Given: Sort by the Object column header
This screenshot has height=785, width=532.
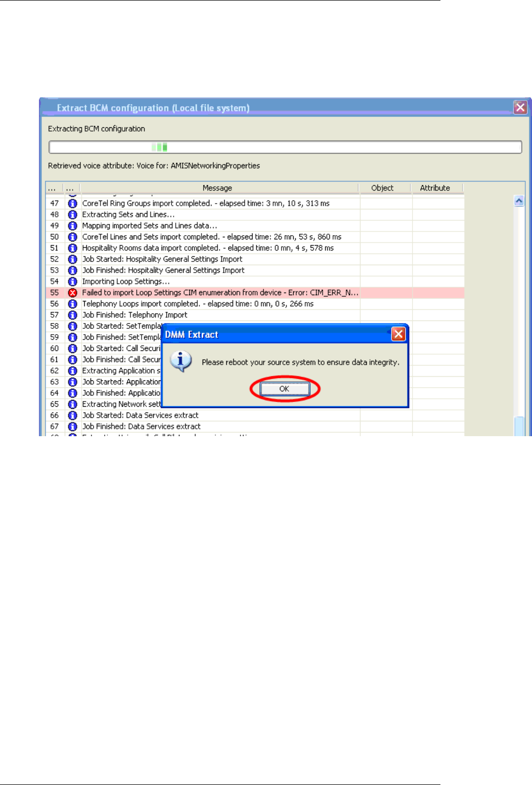Looking at the screenshot, I should [384, 188].
